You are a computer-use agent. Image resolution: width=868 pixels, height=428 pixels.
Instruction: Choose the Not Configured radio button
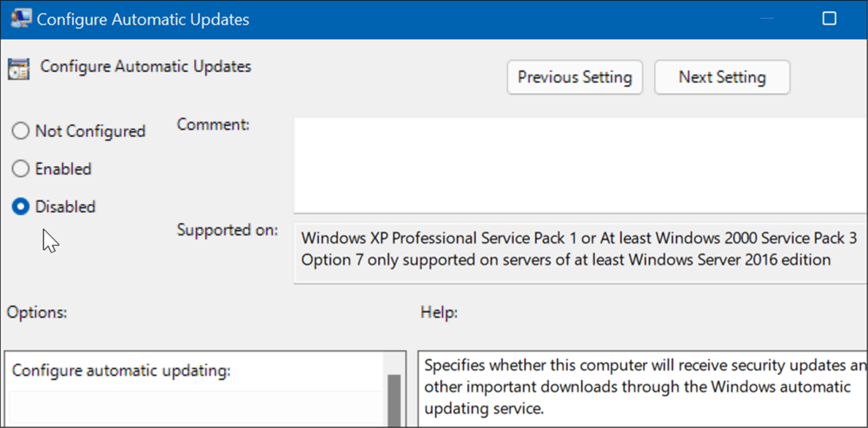[21, 131]
